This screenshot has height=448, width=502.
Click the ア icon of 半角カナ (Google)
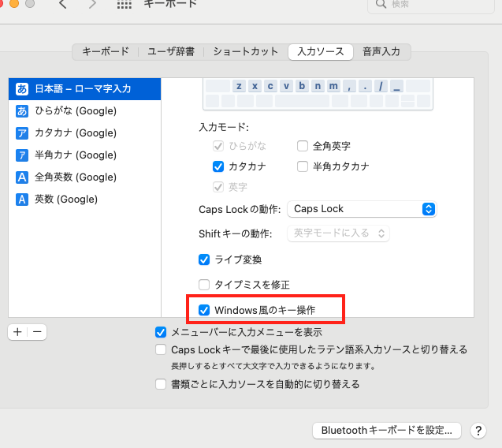(22, 155)
